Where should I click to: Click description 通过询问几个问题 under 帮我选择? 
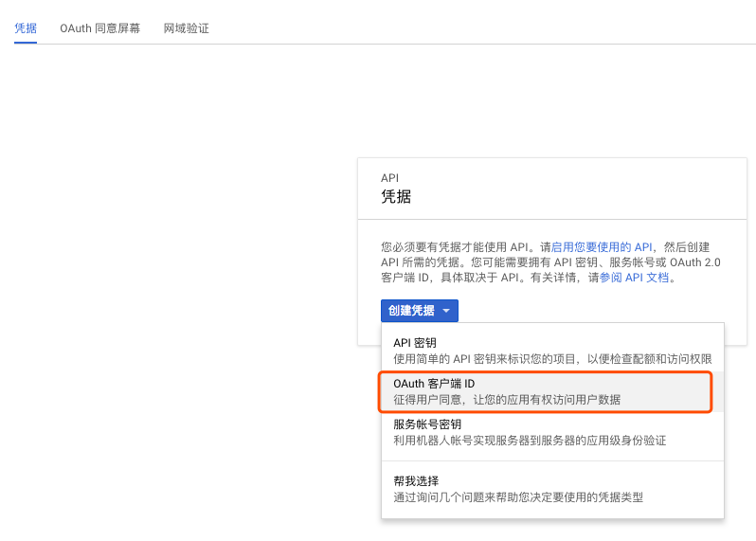tap(518, 497)
